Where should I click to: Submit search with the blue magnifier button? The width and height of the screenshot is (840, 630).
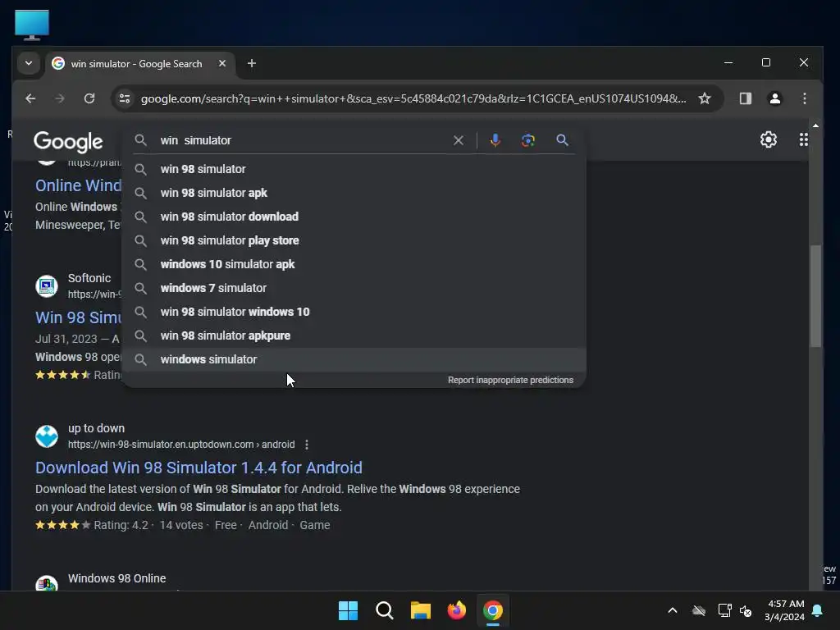[562, 140]
